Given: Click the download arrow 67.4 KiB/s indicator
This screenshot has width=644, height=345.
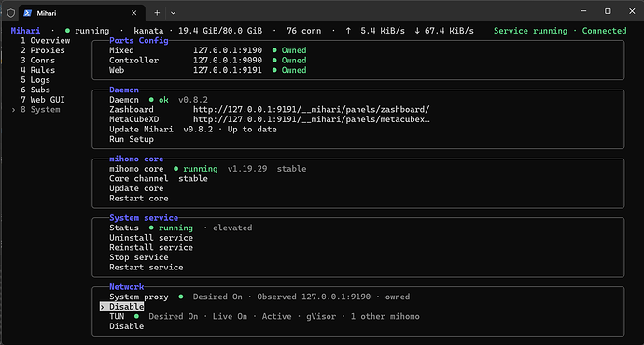Looking at the screenshot, I should coord(444,31).
